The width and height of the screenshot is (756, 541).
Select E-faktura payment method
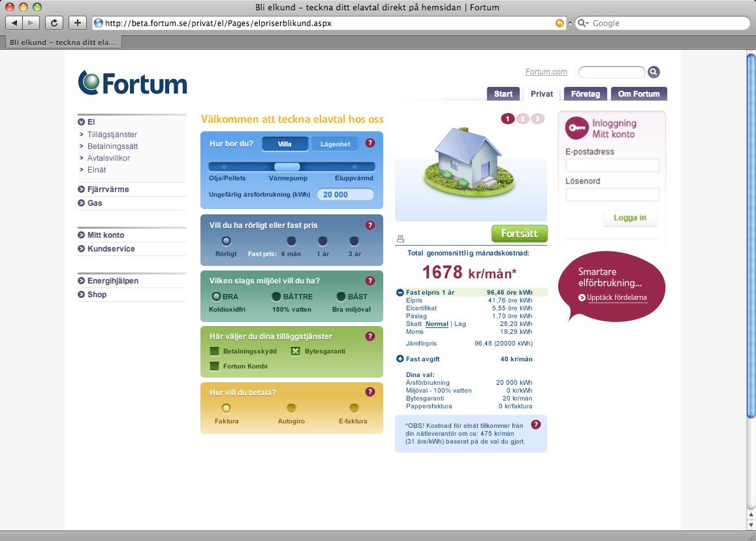coord(354,408)
